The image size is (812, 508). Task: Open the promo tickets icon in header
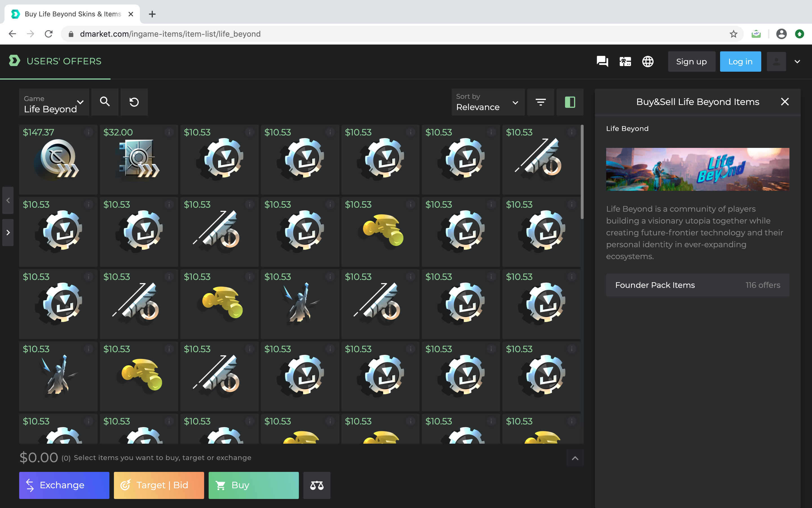click(x=625, y=62)
